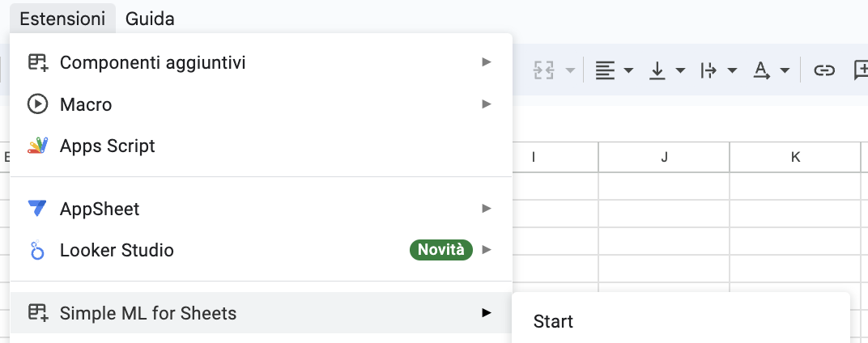868x343 pixels.
Task: Click the insert link toolbar icon
Action: 823,70
